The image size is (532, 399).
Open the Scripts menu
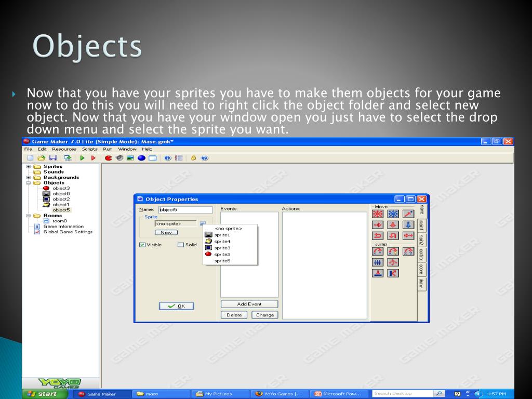point(89,149)
